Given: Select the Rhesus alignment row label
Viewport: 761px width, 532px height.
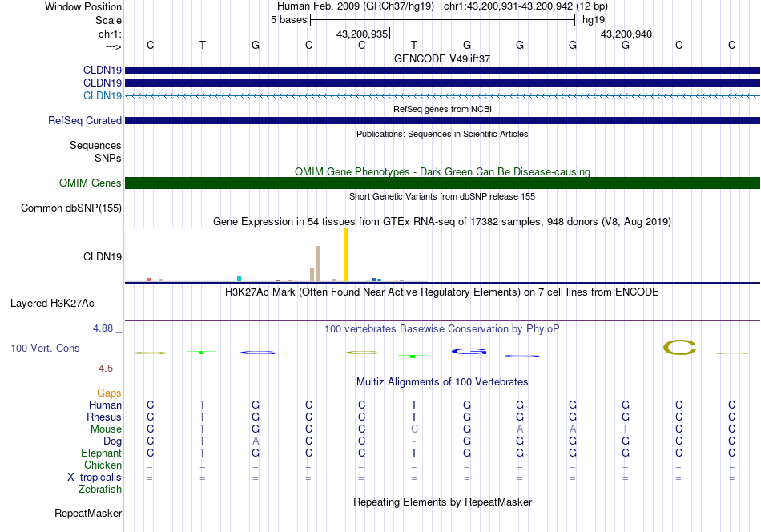Looking at the screenshot, I should click(104, 417).
